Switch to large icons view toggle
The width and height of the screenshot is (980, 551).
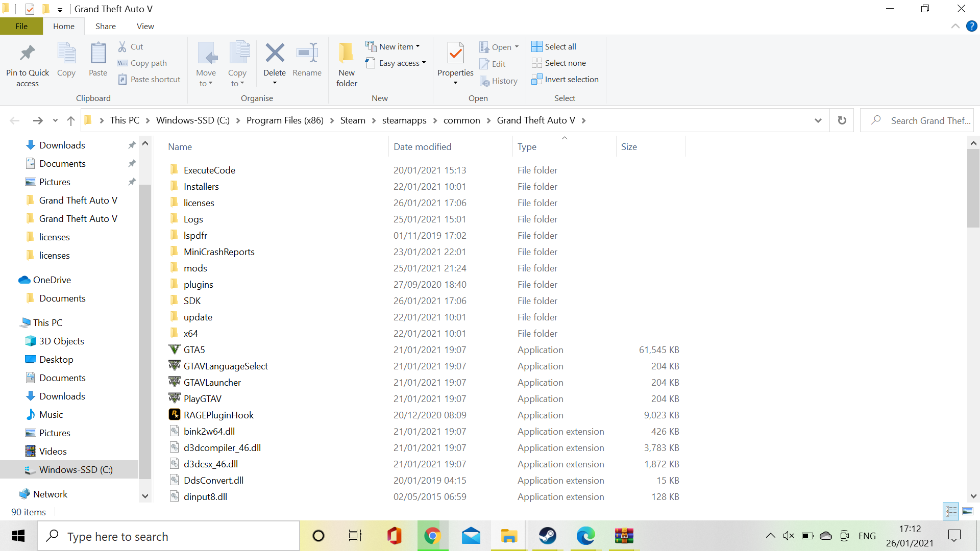(x=968, y=511)
